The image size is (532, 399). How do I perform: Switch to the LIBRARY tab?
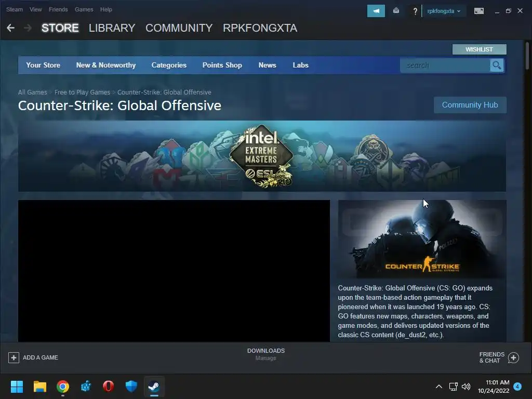pyautogui.click(x=112, y=28)
